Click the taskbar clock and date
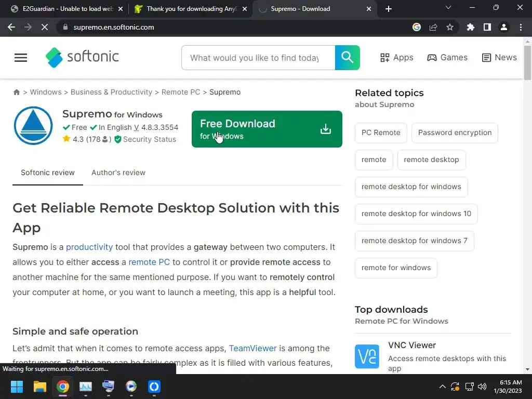This screenshot has width=532, height=399. 508,387
